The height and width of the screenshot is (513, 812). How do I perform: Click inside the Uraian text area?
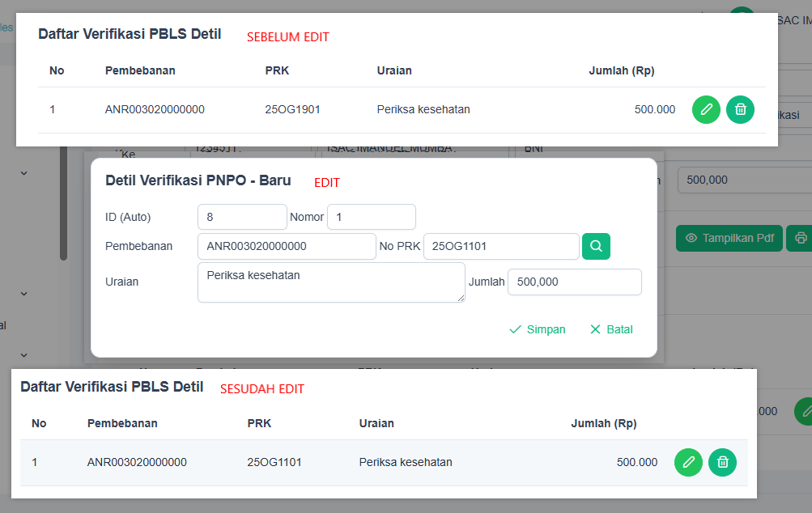click(x=330, y=282)
